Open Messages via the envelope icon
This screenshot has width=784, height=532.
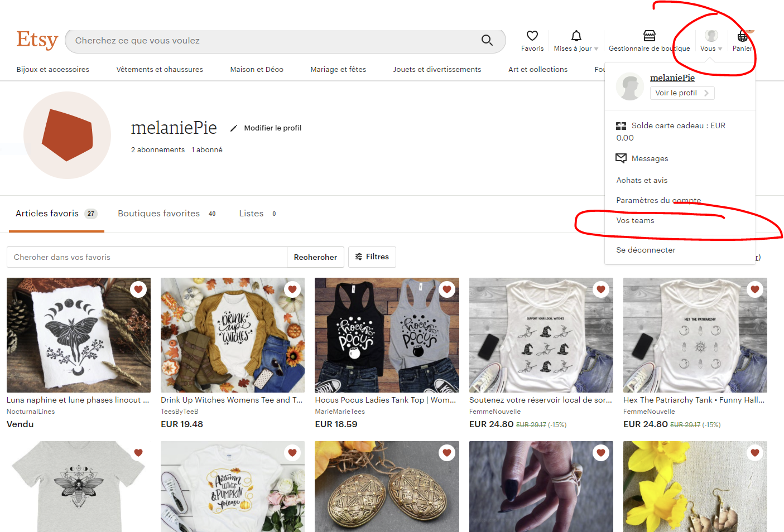point(621,158)
